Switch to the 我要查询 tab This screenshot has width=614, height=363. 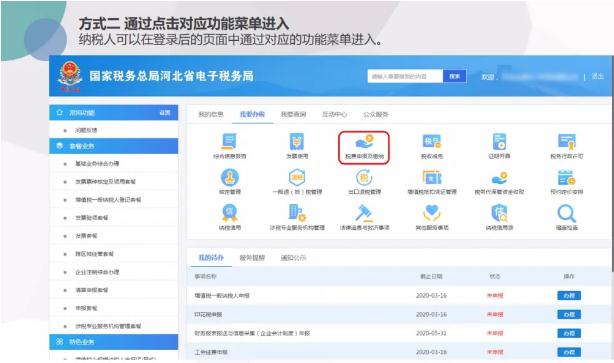[293, 114]
